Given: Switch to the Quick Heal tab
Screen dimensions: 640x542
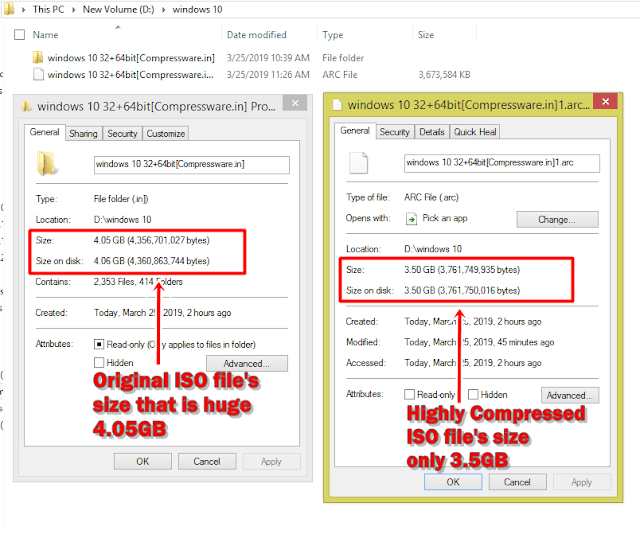Looking at the screenshot, I should (x=475, y=132).
